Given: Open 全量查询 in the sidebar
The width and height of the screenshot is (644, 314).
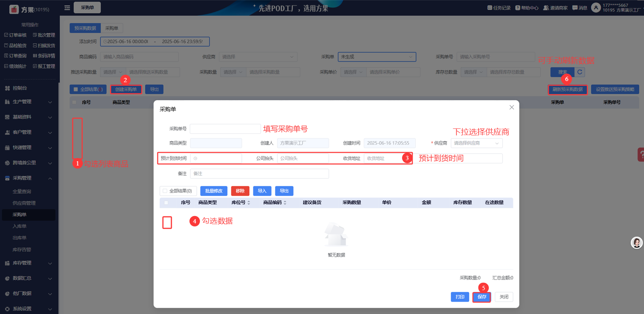Looking at the screenshot, I should pos(22,192).
